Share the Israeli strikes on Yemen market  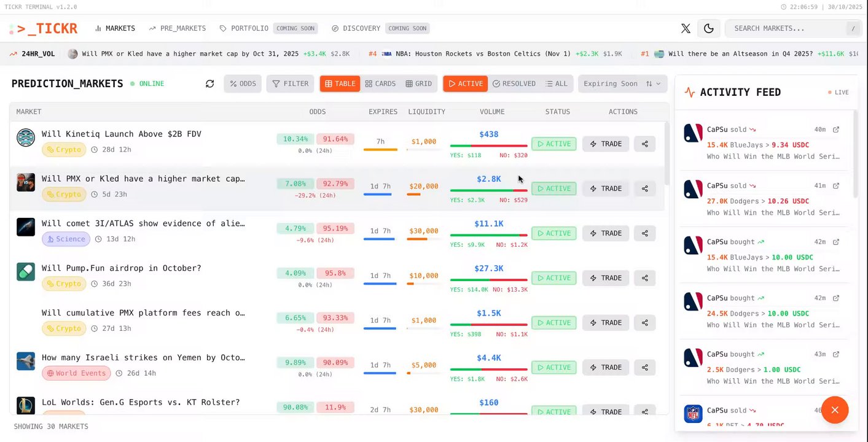click(x=644, y=367)
